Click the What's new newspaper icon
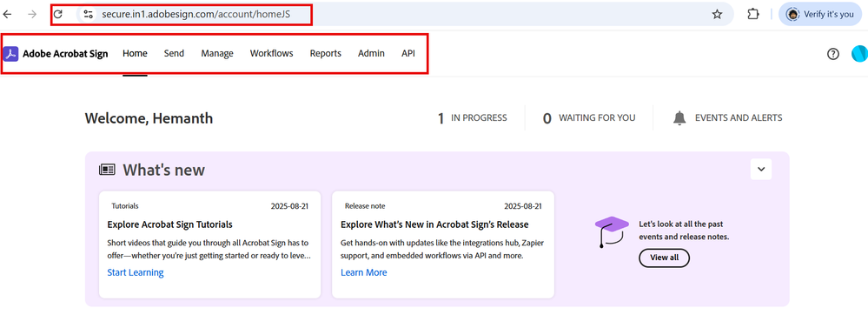868x328 pixels. pos(107,171)
